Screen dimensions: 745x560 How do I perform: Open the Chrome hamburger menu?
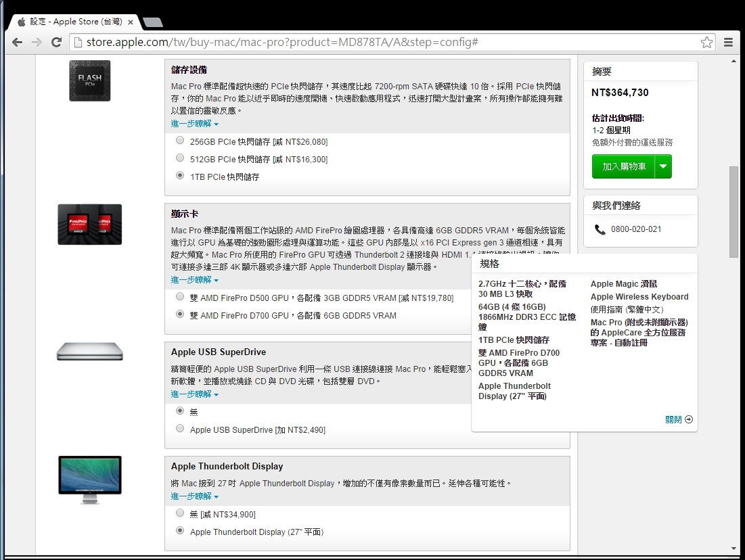(x=728, y=43)
